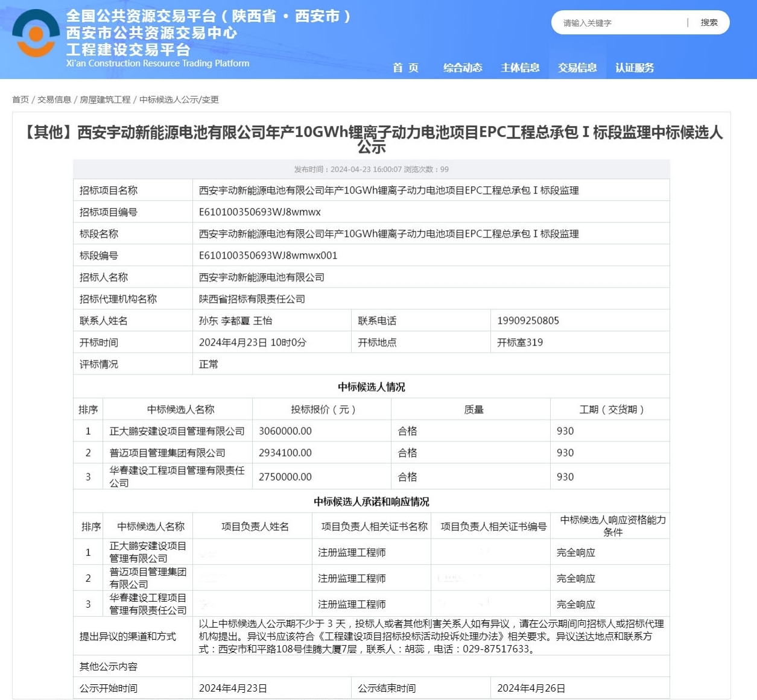Click the bid price 2750000.00 cell
757x700 pixels.
tap(285, 477)
